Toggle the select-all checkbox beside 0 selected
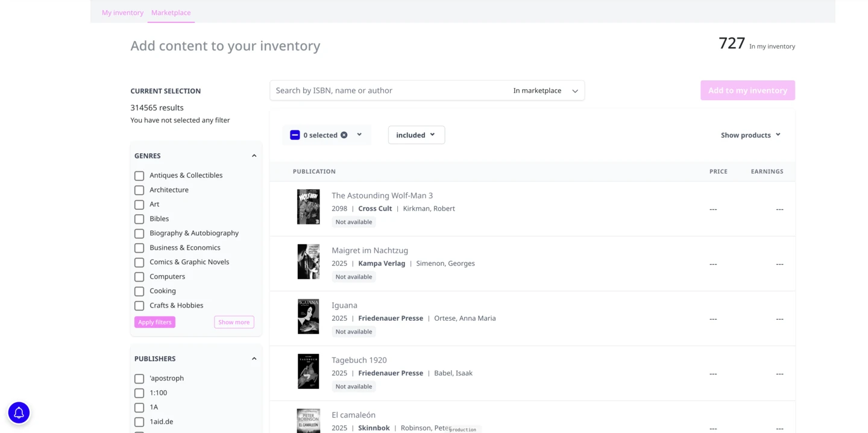868x433 pixels. click(x=295, y=135)
